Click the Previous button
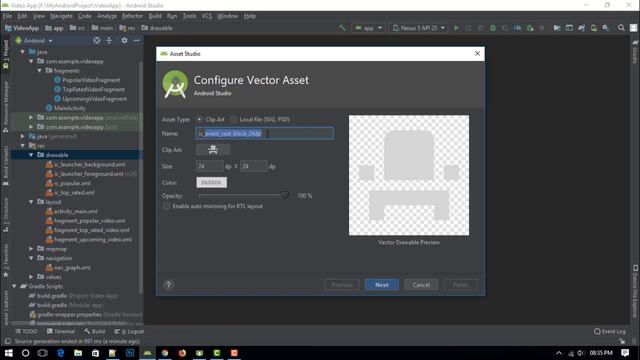Viewport: 640px width, 360px height. coord(342,284)
